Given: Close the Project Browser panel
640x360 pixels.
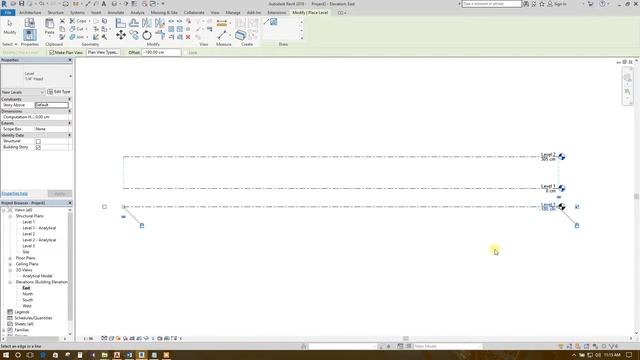Looking at the screenshot, I should point(70,203).
